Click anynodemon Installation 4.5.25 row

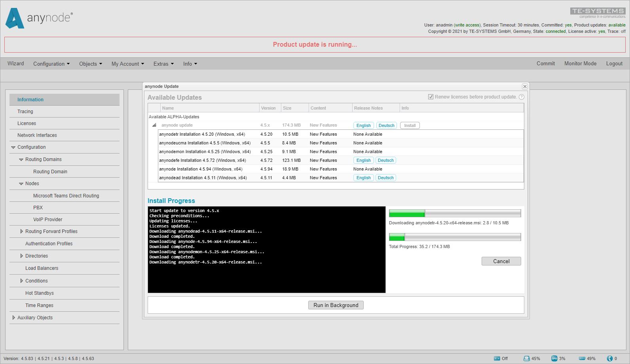341,152
